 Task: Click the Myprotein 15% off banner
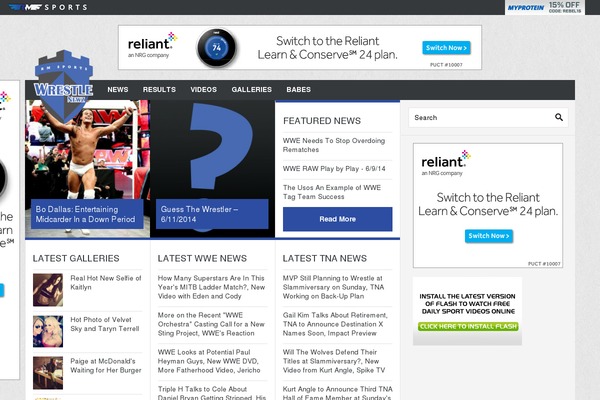tap(544, 7)
